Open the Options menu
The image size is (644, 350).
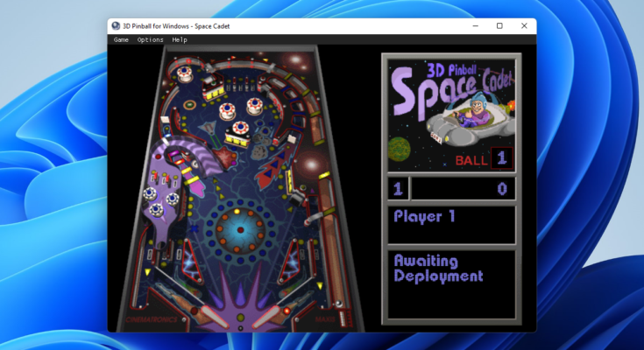click(x=150, y=39)
